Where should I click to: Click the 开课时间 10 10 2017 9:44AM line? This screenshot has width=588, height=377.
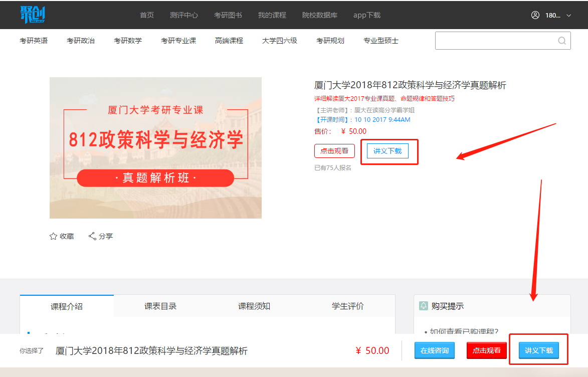pyautogui.click(x=362, y=120)
